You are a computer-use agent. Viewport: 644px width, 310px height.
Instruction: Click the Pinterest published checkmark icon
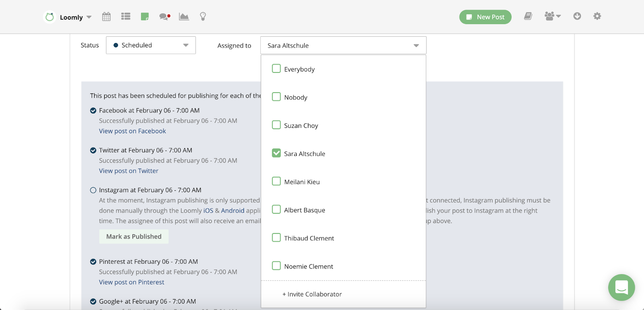pyautogui.click(x=93, y=262)
